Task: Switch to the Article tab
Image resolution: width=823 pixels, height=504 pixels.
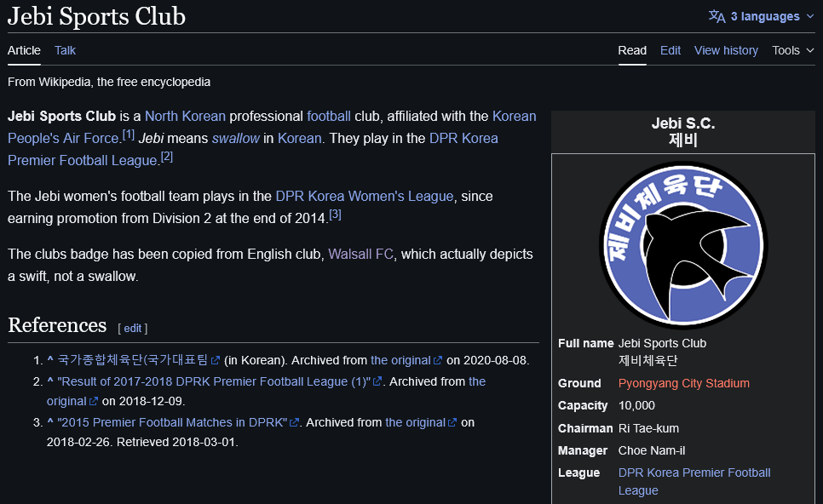Action: coord(24,50)
